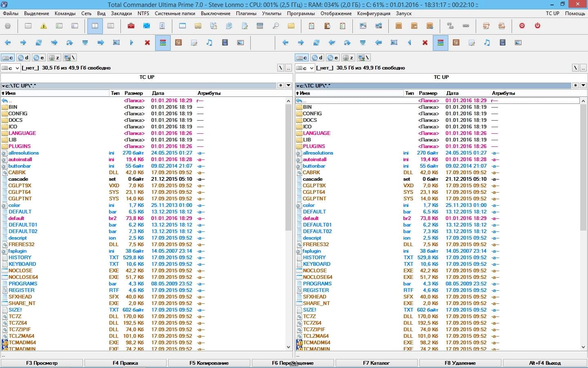Click the F5 Копирование button
This screenshot has width=588, height=368.
click(209, 363)
